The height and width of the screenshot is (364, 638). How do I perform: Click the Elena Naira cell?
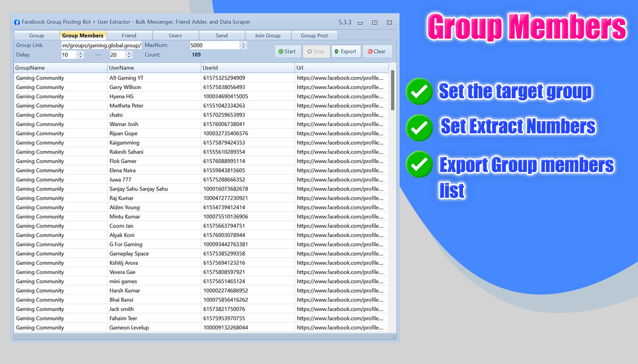pyautogui.click(x=154, y=170)
